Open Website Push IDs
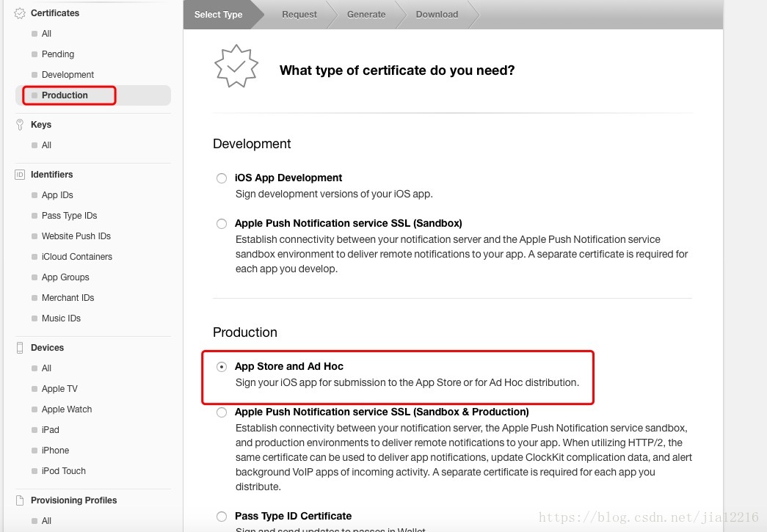 (76, 236)
